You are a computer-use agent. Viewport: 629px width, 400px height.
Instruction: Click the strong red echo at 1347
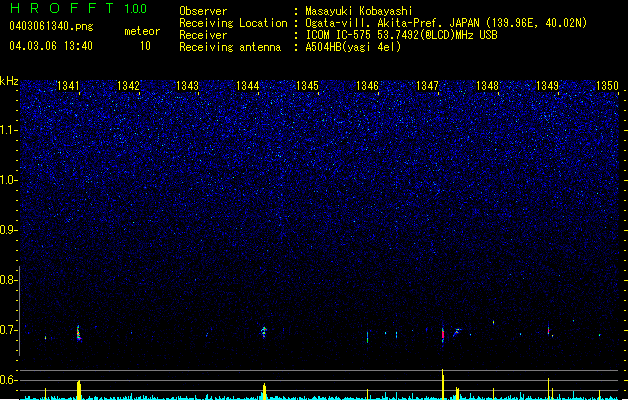click(x=443, y=334)
